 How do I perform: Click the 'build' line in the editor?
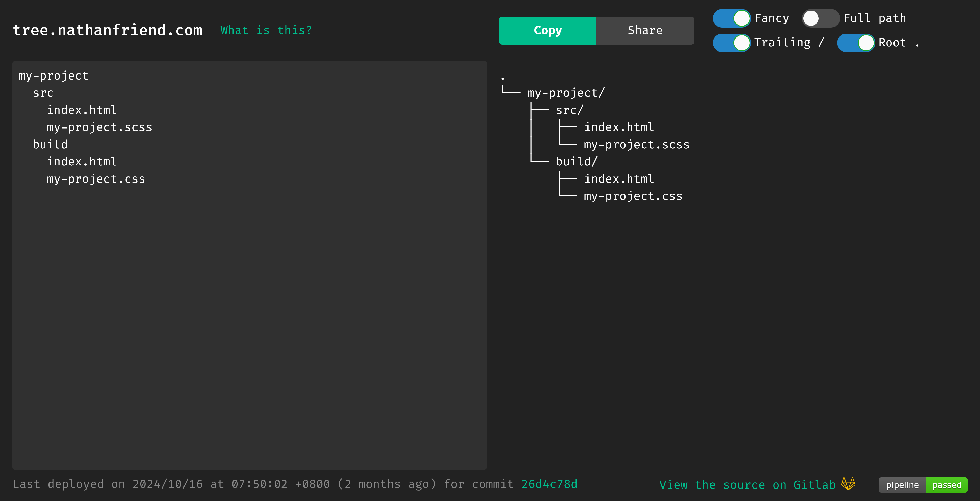[x=50, y=145]
